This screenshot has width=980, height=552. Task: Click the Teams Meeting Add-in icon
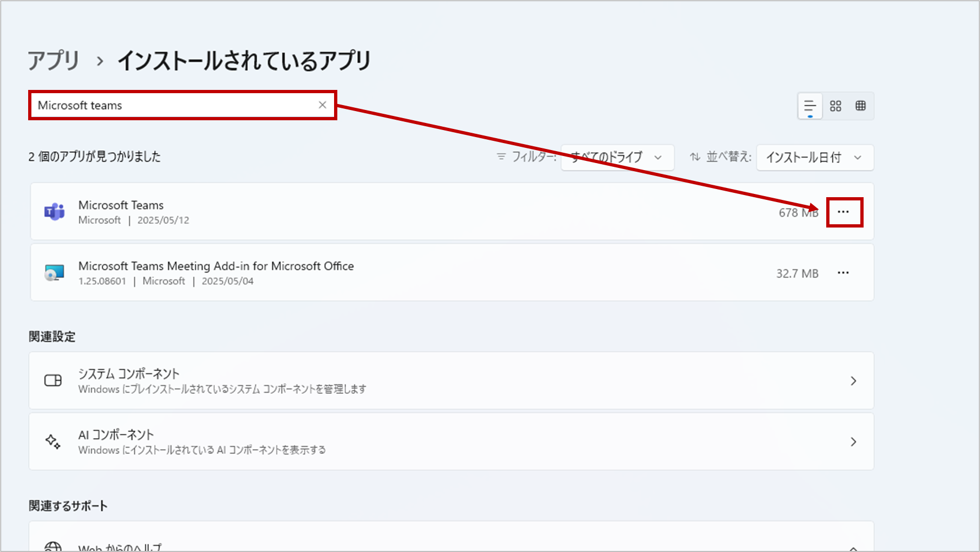coord(54,272)
